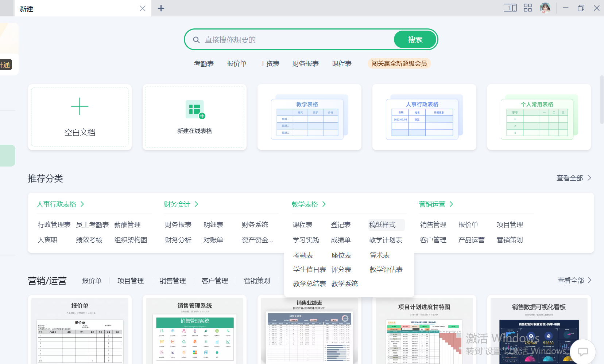Click the user avatar in the title bar
The height and width of the screenshot is (364, 604).
(545, 8)
